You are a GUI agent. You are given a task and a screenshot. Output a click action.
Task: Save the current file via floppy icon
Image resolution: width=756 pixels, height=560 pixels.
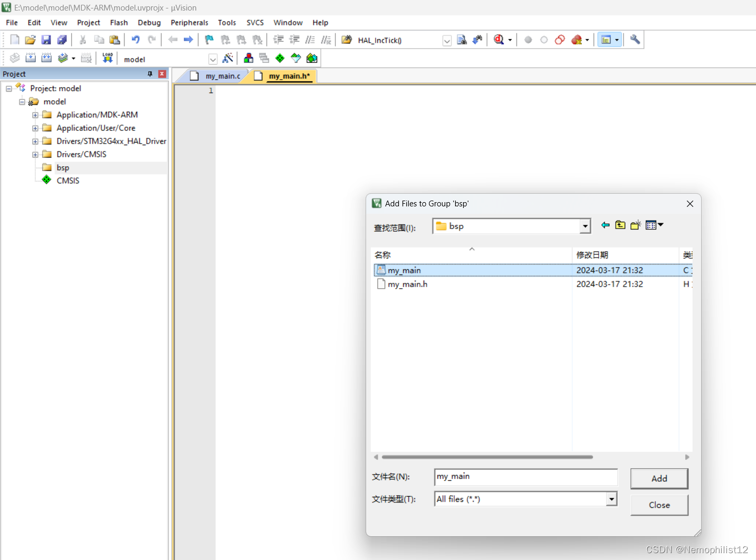click(x=46, y=40)
